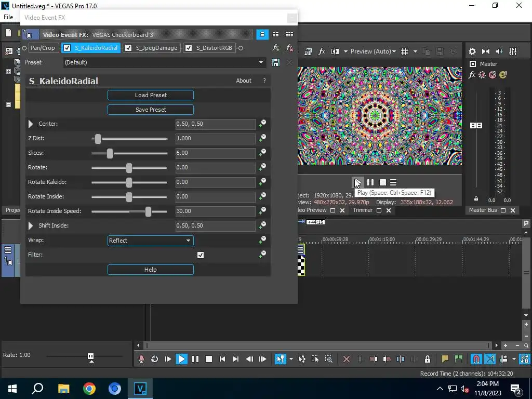Open the Preset (Default) dropdown
Image resolution: width=532 pixels, height=399 pixels.
(164, 62)
